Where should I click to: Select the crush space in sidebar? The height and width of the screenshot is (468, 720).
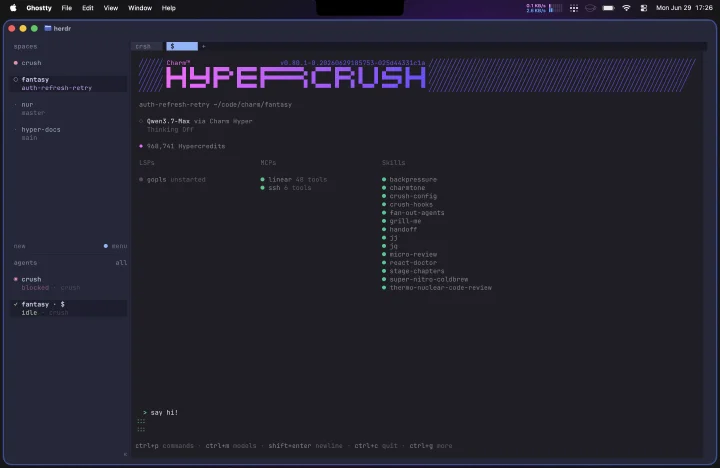(x=68, y=63)
